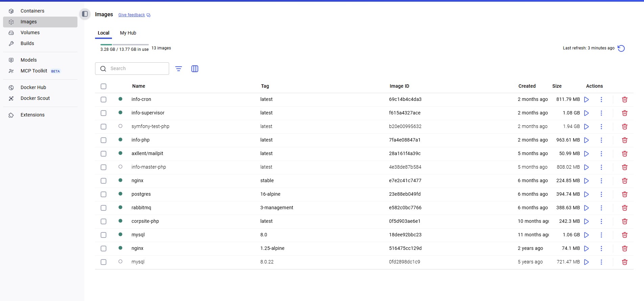Open the rabbitmq image details
The image size is (644, 301).
141,208
